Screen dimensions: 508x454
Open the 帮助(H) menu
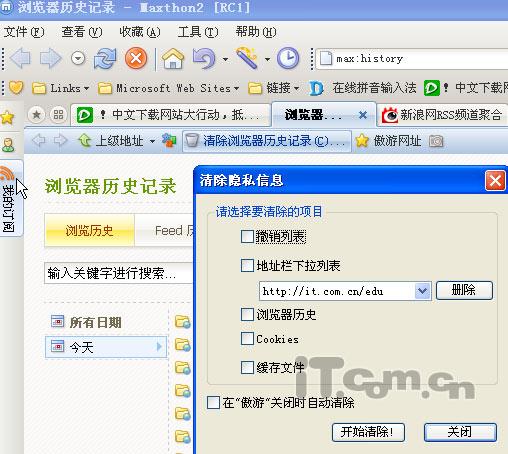click(x=256, y=32)
